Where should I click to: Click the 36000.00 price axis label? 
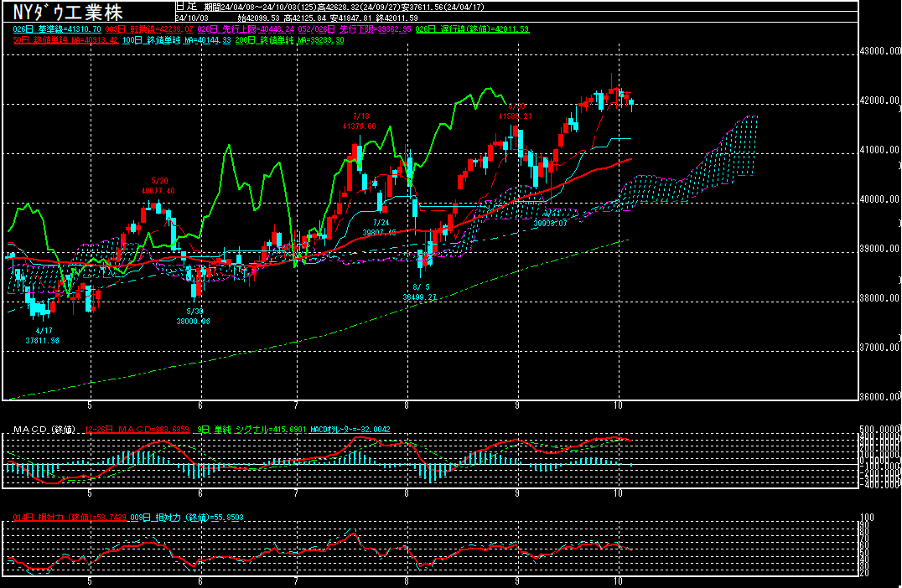click(x=880, y=396)
